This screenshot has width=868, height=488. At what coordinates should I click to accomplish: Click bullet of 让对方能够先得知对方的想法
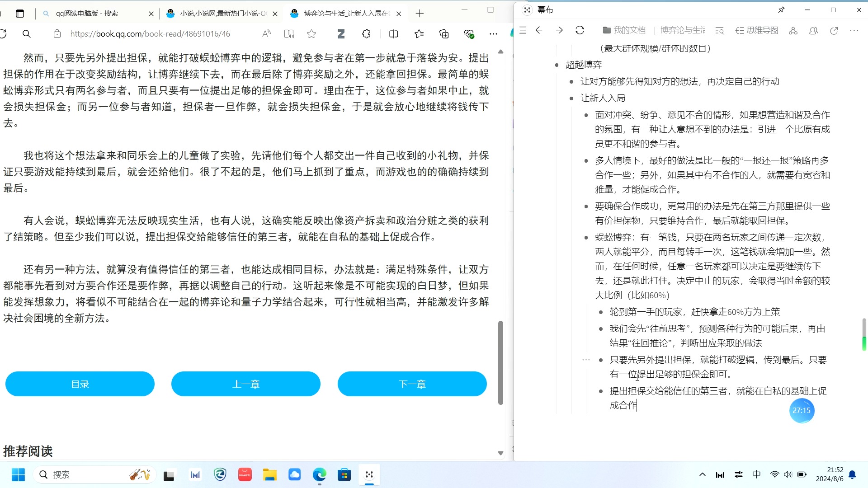coord(571,82)
